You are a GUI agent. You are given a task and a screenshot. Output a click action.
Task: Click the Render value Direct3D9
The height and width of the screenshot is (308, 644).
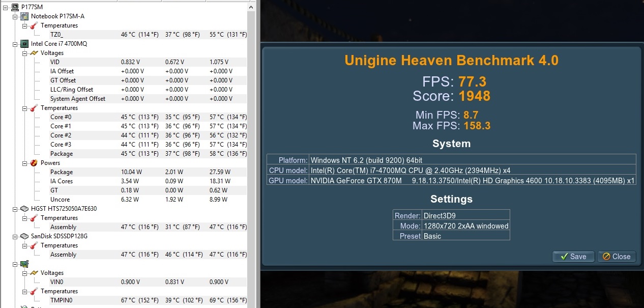click(466, 215)
